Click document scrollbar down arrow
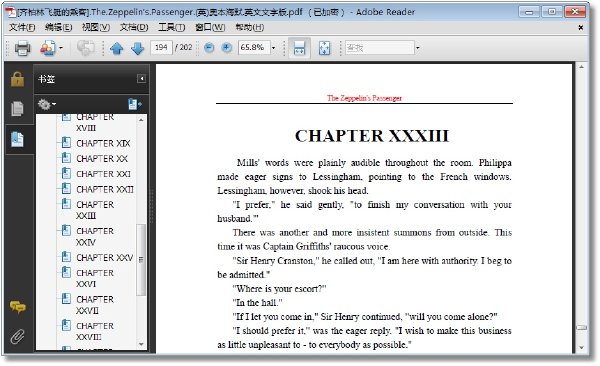This screenshot has height=366, width=600. (582, 348)
